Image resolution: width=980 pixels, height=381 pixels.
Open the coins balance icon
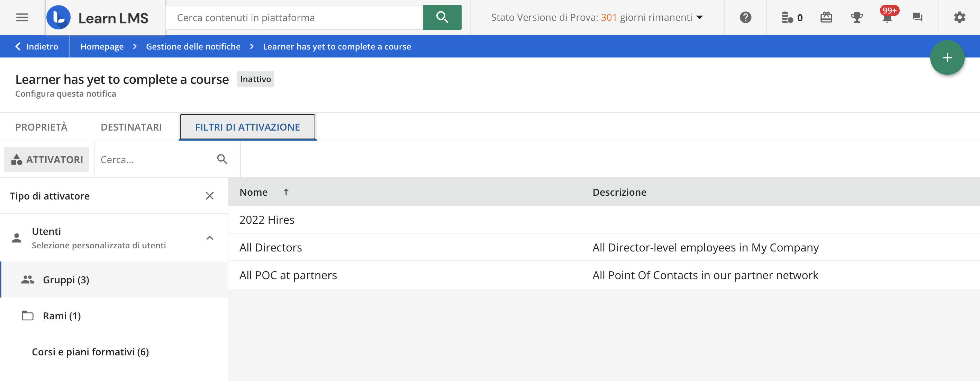(787, 18)
